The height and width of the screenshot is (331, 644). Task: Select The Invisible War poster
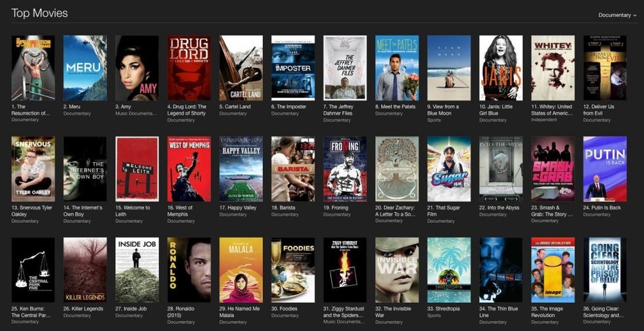pyautogui.click(x=397, y=270)
